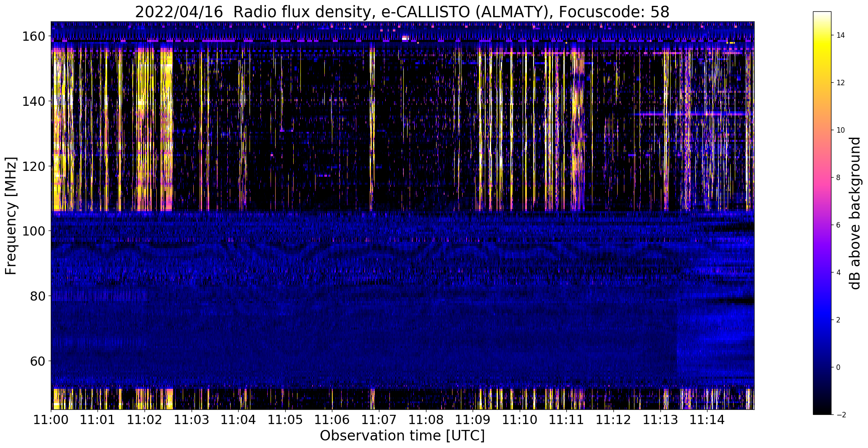Click the 11:00 time tick label
This screenshot has width=868, height=448.
[51, 419]
